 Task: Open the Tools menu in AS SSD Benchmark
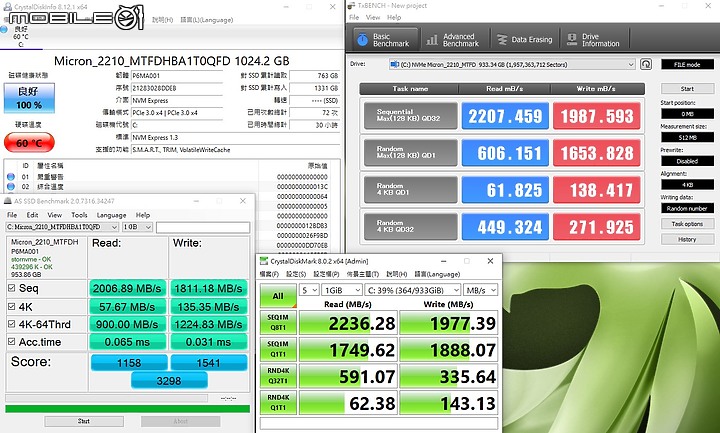[79, 215]
